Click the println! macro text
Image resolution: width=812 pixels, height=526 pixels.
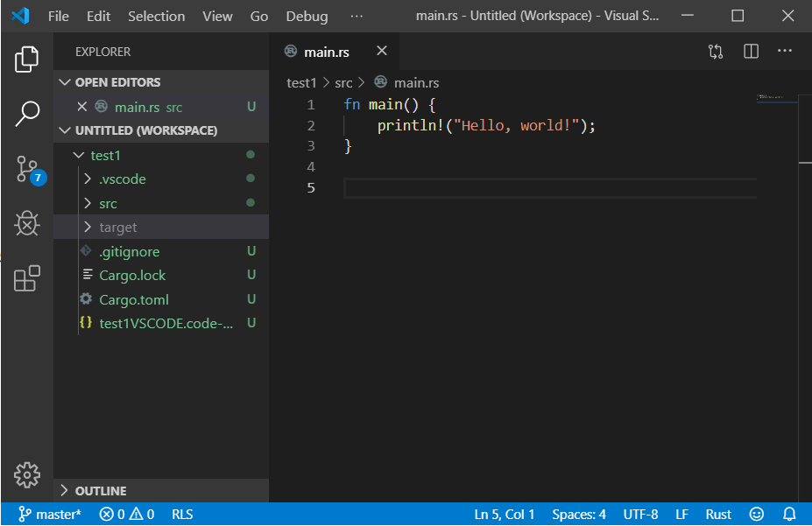pos(411,126)
